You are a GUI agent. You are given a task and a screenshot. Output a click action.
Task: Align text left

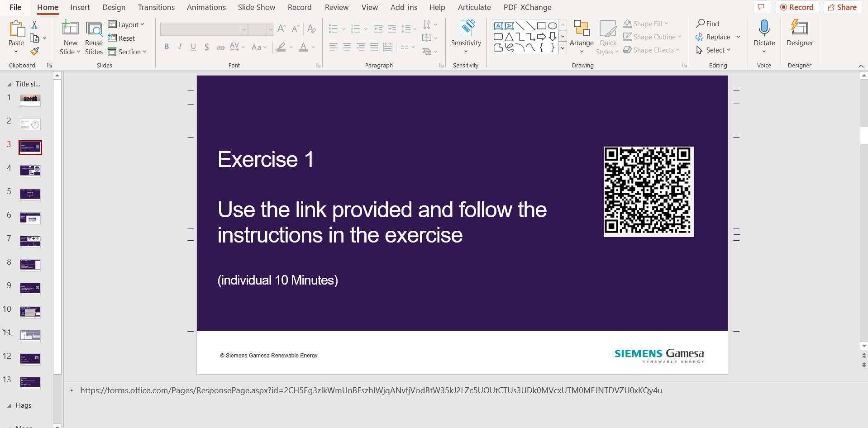(x=334, y=47)
